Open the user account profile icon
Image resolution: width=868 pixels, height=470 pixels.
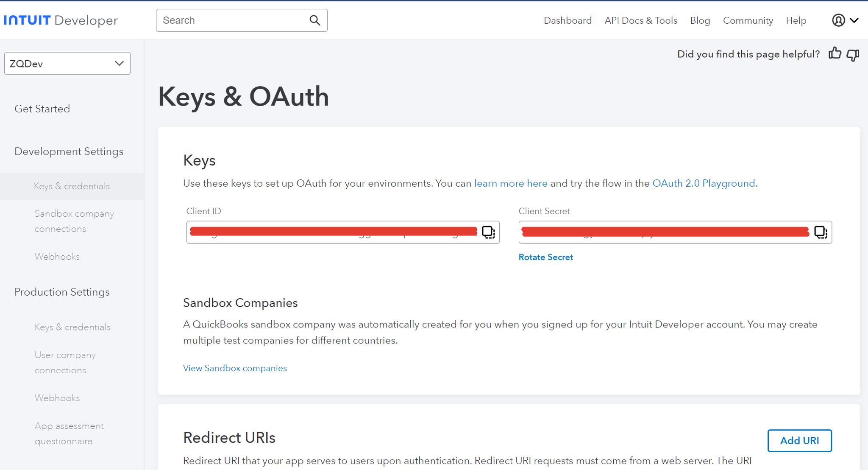tap(838, 20)
